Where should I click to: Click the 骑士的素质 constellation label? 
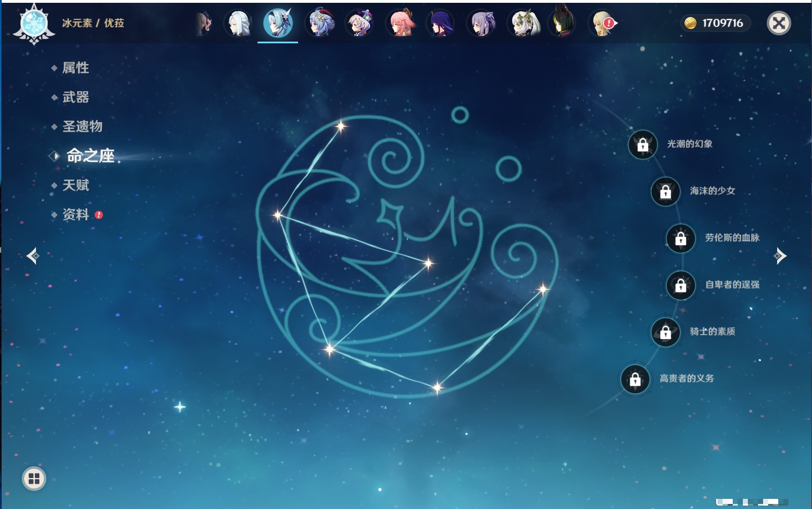point(712,331)
